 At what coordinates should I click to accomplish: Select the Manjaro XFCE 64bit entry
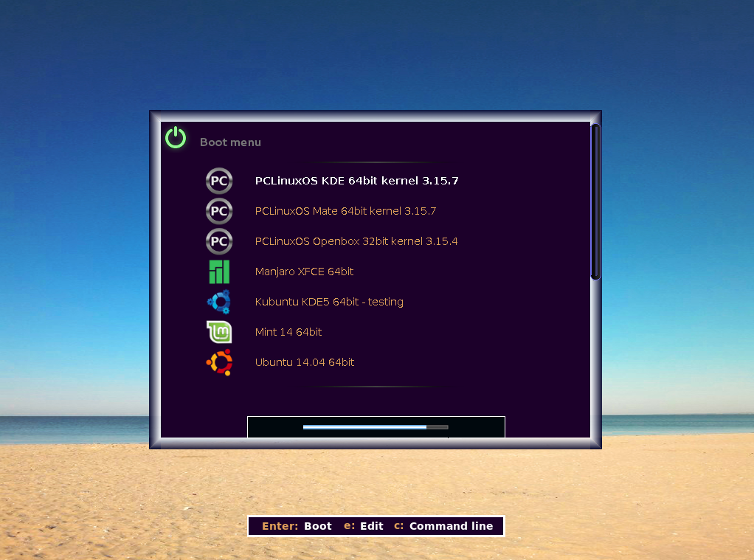[304, 272]
